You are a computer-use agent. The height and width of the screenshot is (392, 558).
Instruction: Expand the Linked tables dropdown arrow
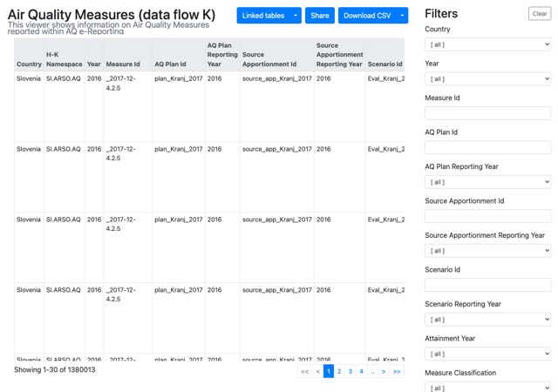296,16
